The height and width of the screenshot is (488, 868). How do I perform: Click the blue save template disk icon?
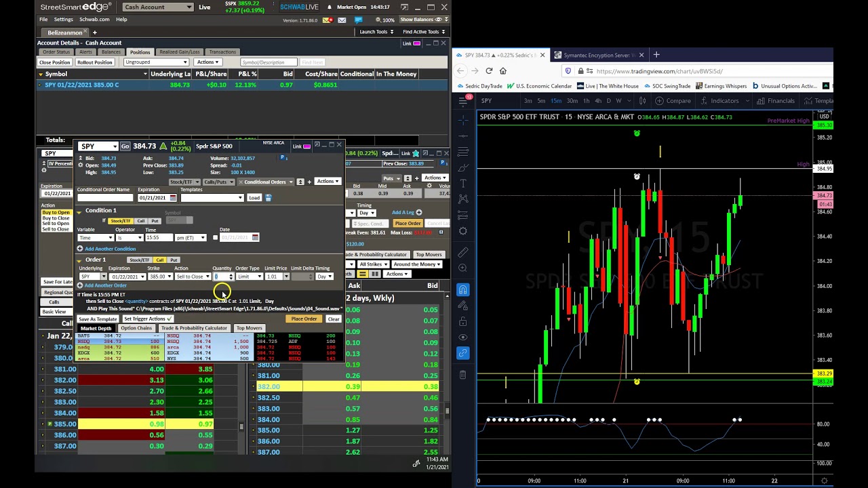pos(268,198)
